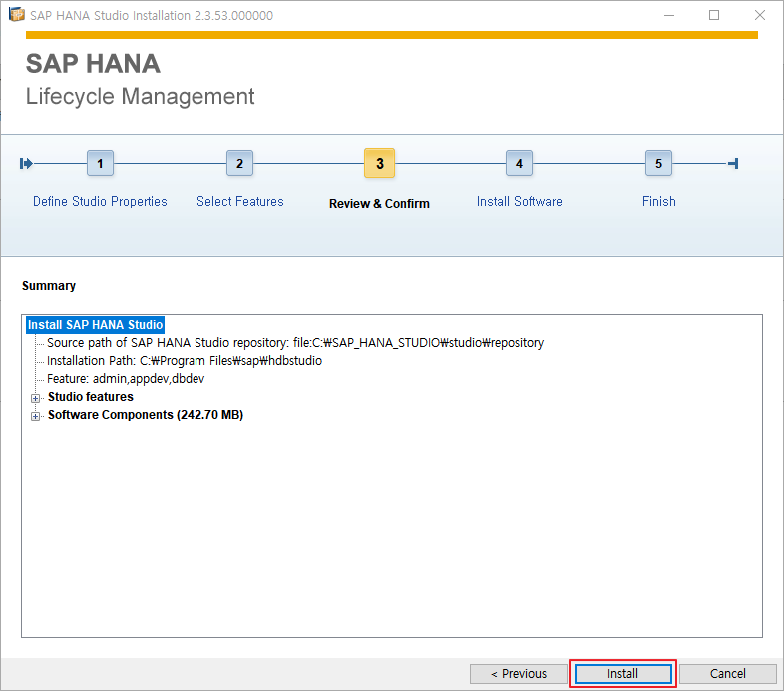Click the Installation Path line
This screenshot has width=784, height=691.
pos(185,361)
